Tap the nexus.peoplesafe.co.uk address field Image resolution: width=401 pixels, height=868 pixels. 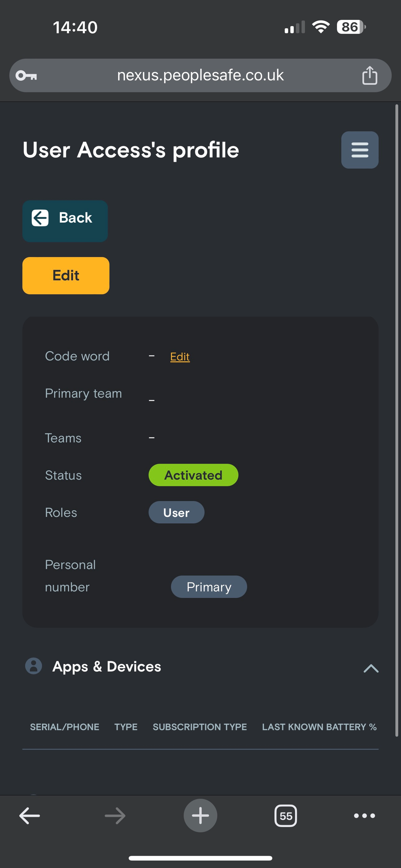(x=200, y=75)
